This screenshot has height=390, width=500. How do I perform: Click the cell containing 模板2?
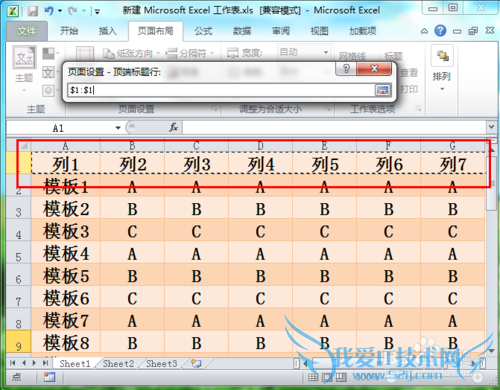pyautogui.click(x=66, y=208)
